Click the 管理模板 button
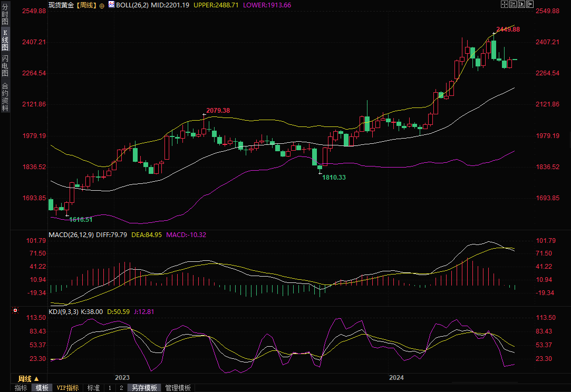Screen dimensions: 571x392 coord(178,388)
